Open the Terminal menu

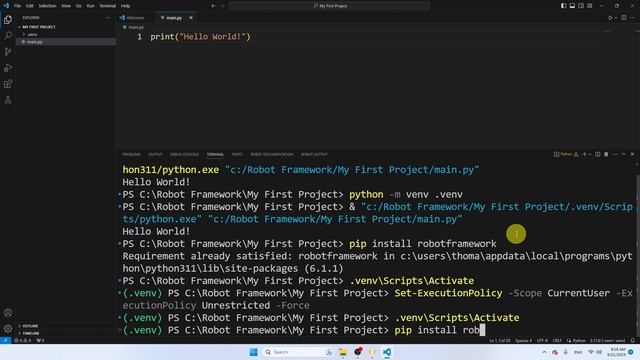108,6
